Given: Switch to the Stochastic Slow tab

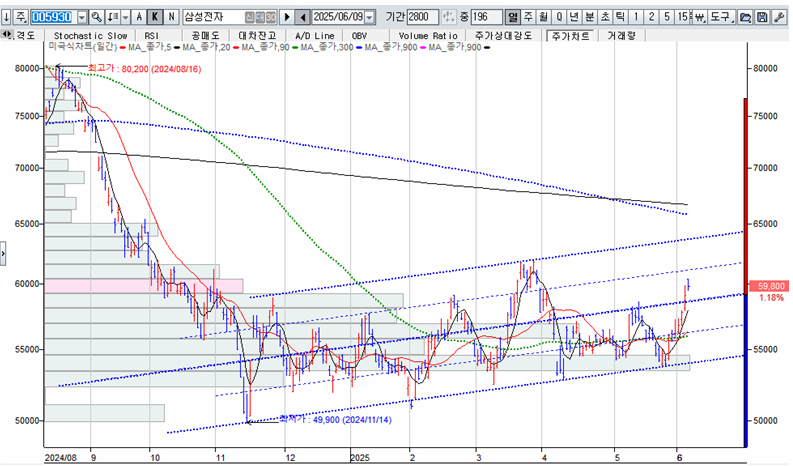Looking at the screenshot, I should pos(90,36).
